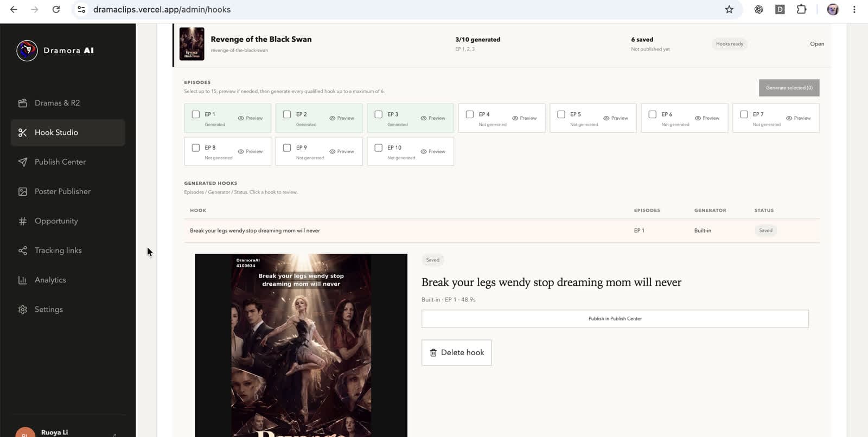
Task: Preview episode EP 9
Action: pos(342,151)
